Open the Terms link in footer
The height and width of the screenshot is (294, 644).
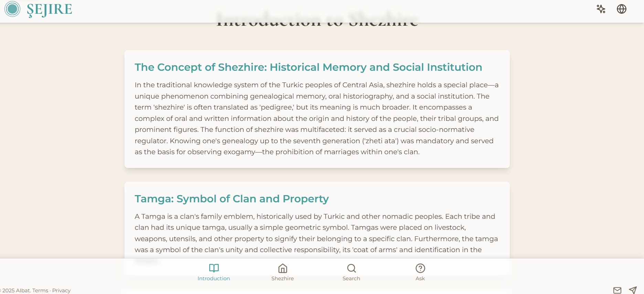40,291
